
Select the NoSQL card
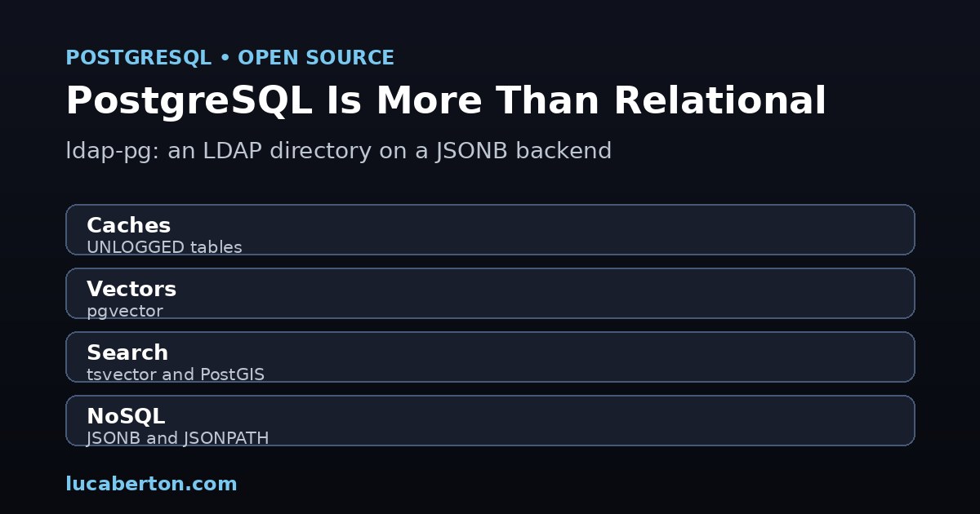490,420
